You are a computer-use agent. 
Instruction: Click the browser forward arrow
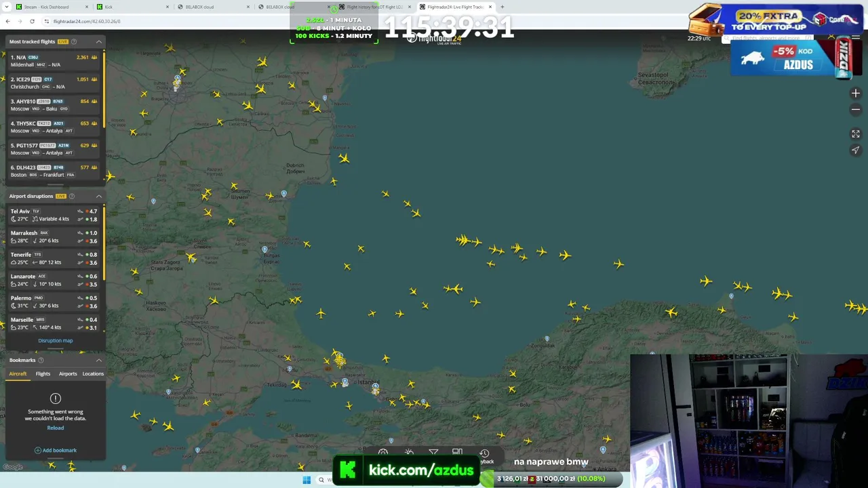pos(20,21)
